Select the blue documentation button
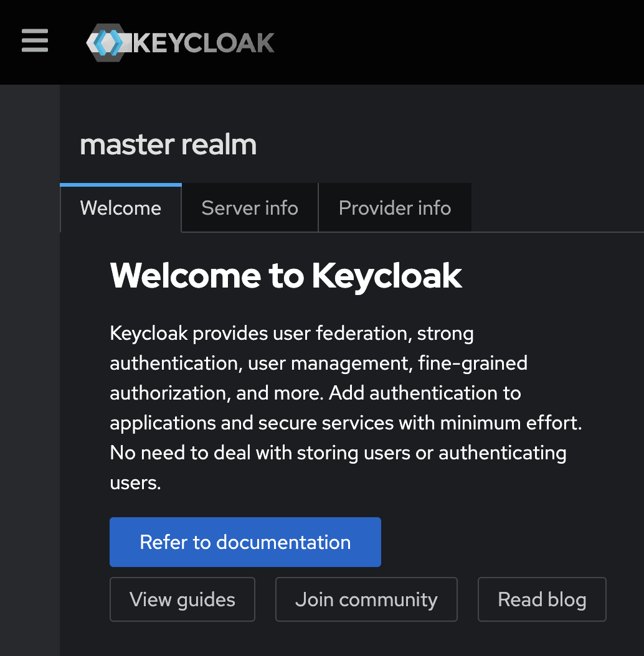Viewport: 644px width, 656px height. click(x=245, y=541)
